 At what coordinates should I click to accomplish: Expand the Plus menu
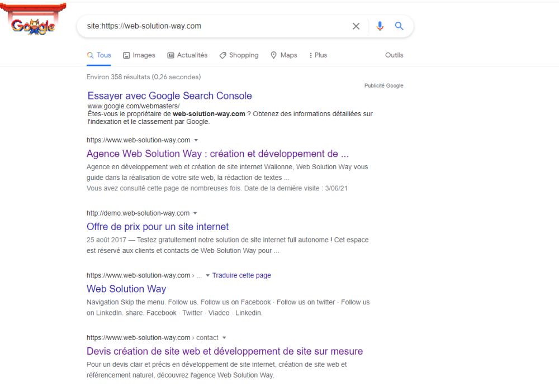tap(318, 55)
